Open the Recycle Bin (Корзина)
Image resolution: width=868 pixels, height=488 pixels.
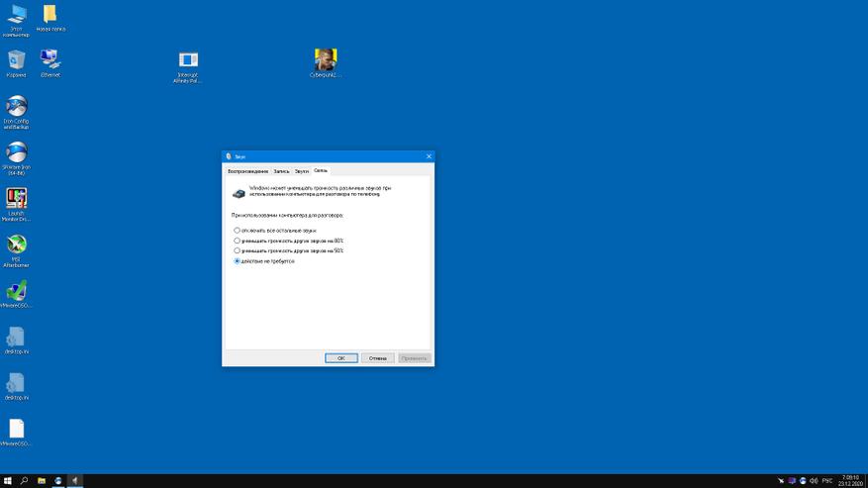coord(16,61)
